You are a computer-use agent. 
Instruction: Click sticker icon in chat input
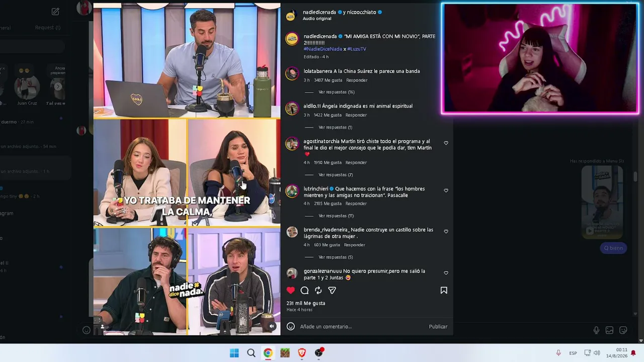623,330
